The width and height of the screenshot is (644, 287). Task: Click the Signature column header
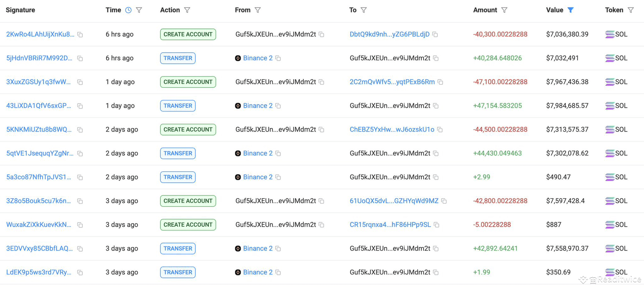(20, 10)
